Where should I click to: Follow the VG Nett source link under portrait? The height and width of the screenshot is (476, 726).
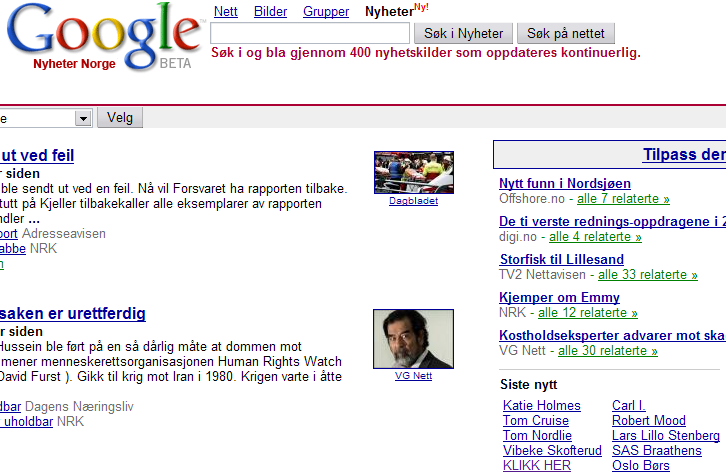pos(413,376)
